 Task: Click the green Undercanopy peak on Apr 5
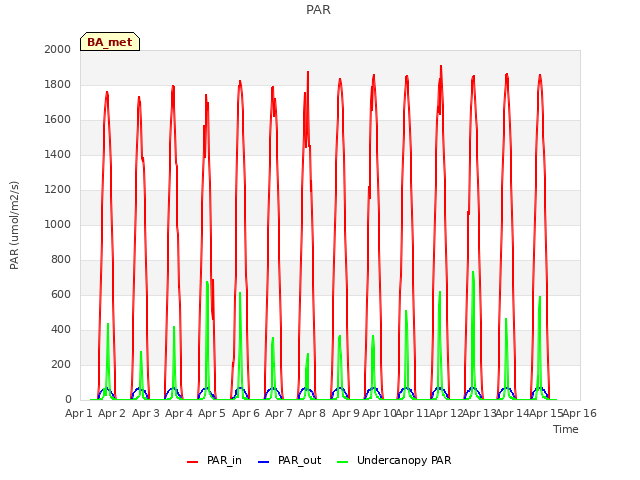click(207, 282)
